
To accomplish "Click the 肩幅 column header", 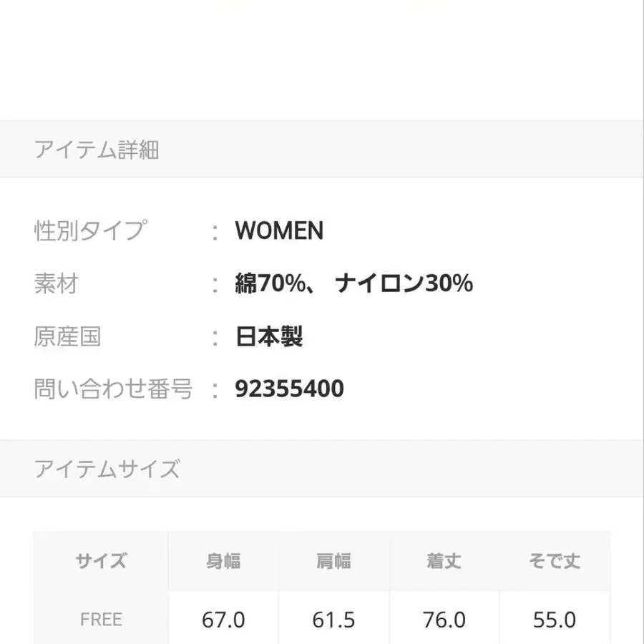I will tap(334, 561).
